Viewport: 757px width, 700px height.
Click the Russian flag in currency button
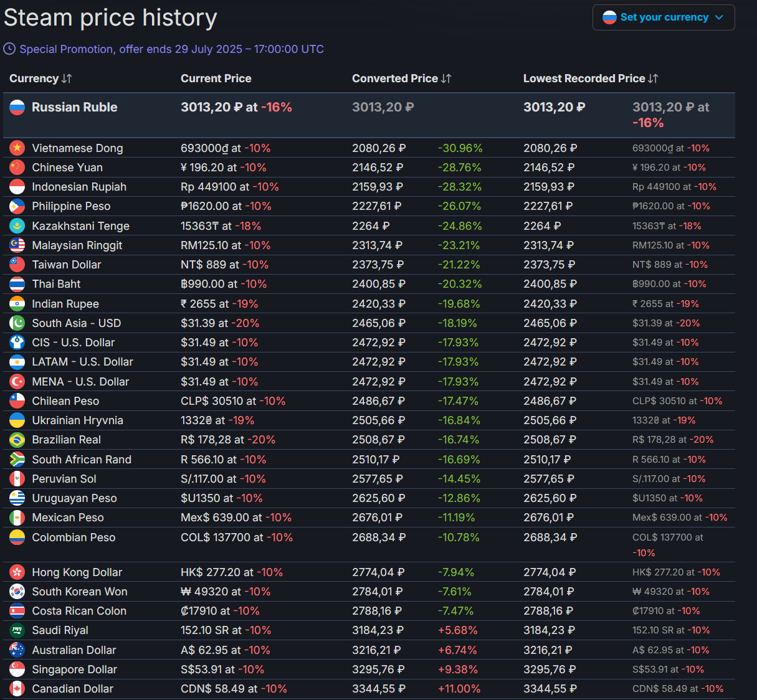(x=609, y=17)
